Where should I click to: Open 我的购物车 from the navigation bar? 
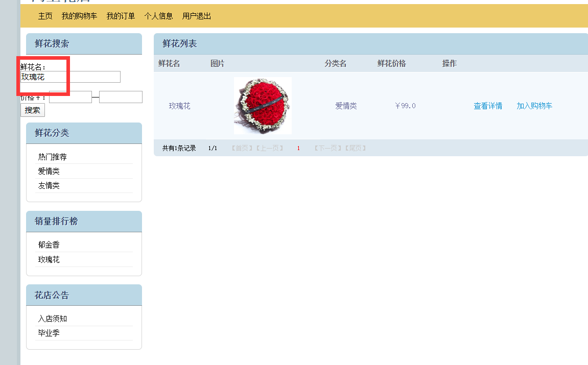click(79, 16)
